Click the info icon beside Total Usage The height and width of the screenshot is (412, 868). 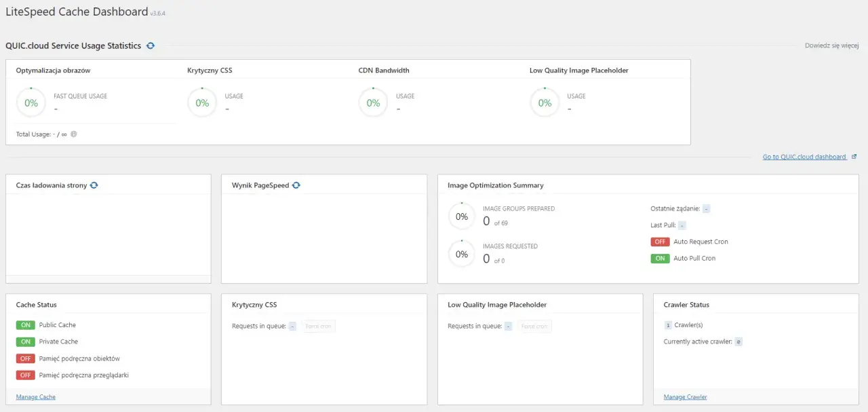(x=74, y=134)
